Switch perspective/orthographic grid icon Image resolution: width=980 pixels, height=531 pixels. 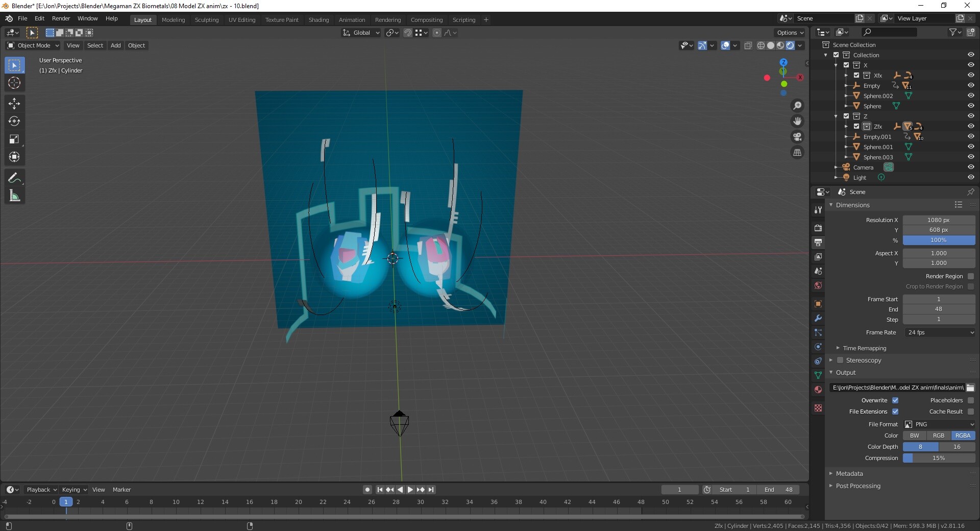click(x=797, y=153)
